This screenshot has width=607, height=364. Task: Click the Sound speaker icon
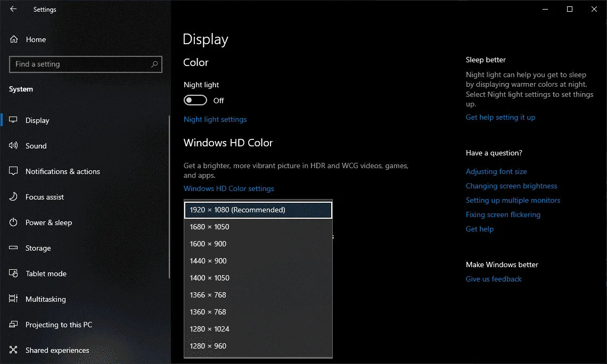coord(13,145)
